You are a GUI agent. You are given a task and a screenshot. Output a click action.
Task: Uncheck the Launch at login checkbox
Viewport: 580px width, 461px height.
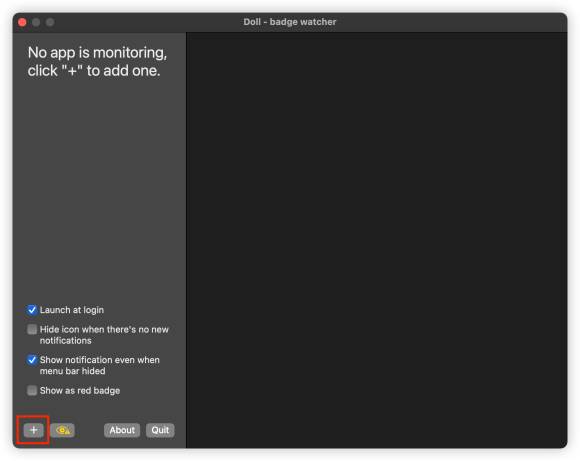point(32,310)
